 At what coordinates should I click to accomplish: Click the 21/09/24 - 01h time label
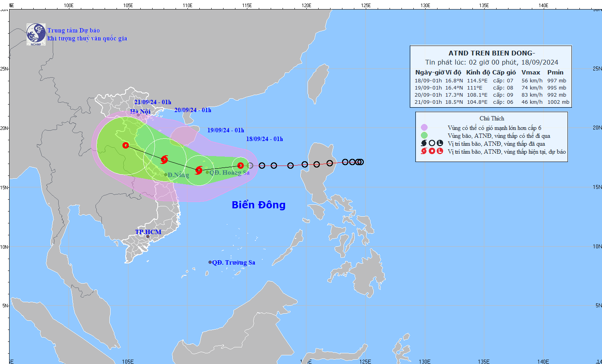click(153, 102)
